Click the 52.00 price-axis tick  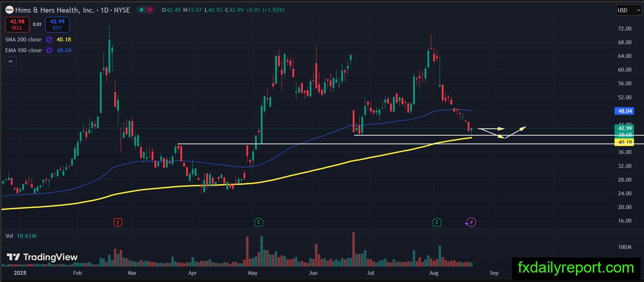[625, 97]
